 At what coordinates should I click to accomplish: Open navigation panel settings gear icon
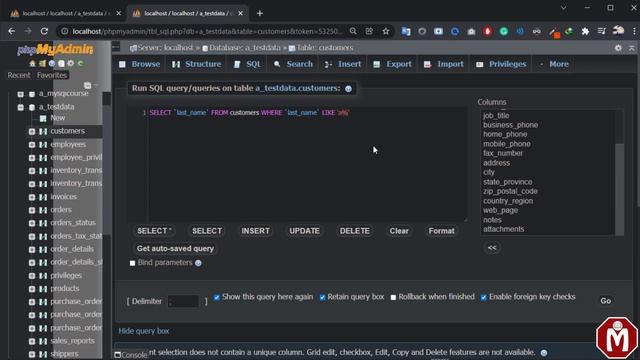click(71, 63)
